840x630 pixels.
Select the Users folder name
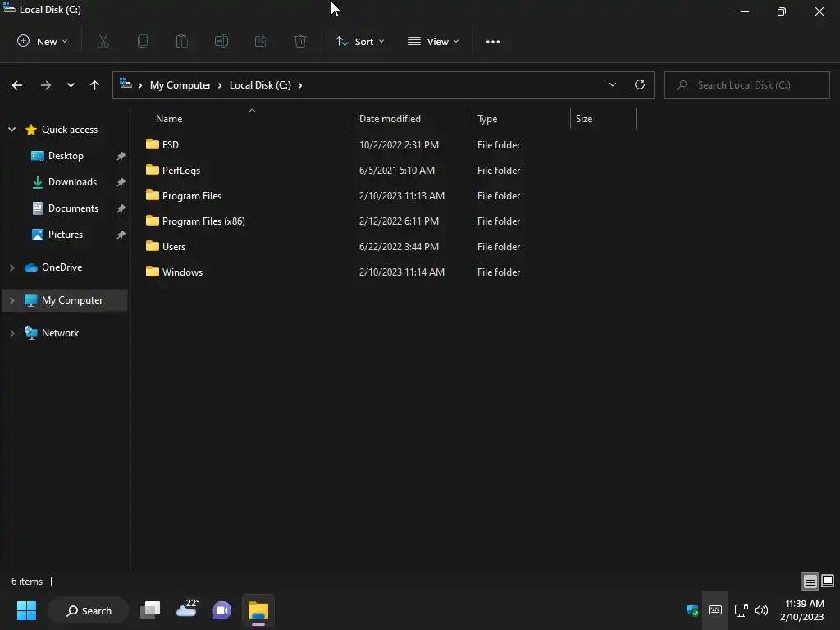(174, 246)
